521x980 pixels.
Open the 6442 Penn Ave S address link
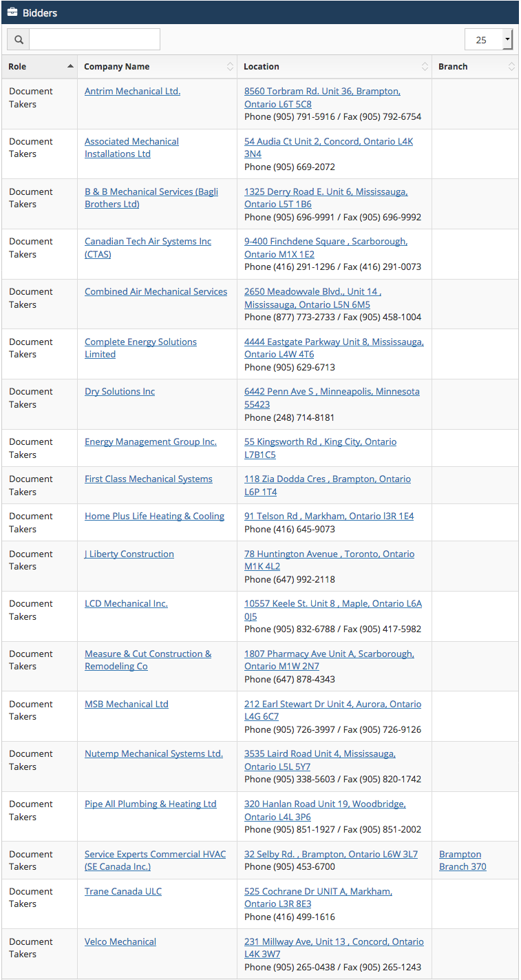point(332,398)
